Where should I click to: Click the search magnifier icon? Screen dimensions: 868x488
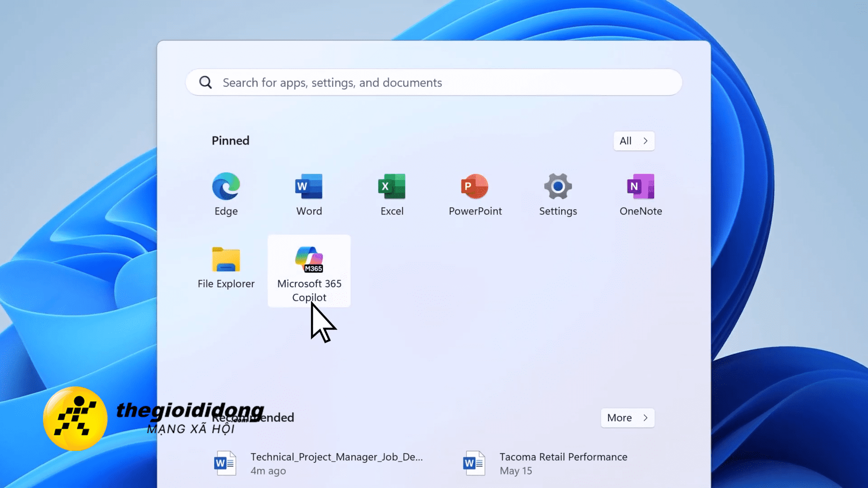click(206, 82)
